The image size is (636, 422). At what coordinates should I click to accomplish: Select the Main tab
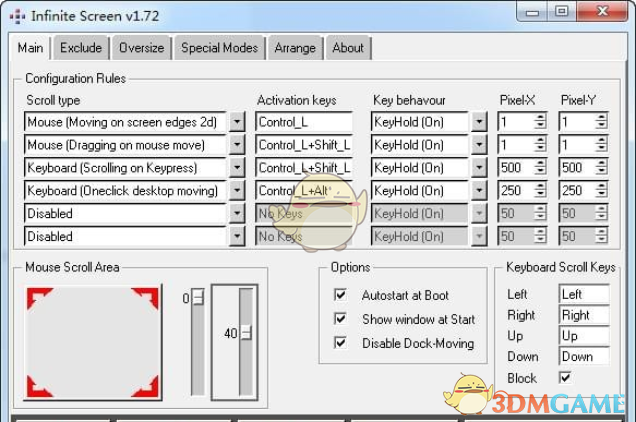click(30, 48)
